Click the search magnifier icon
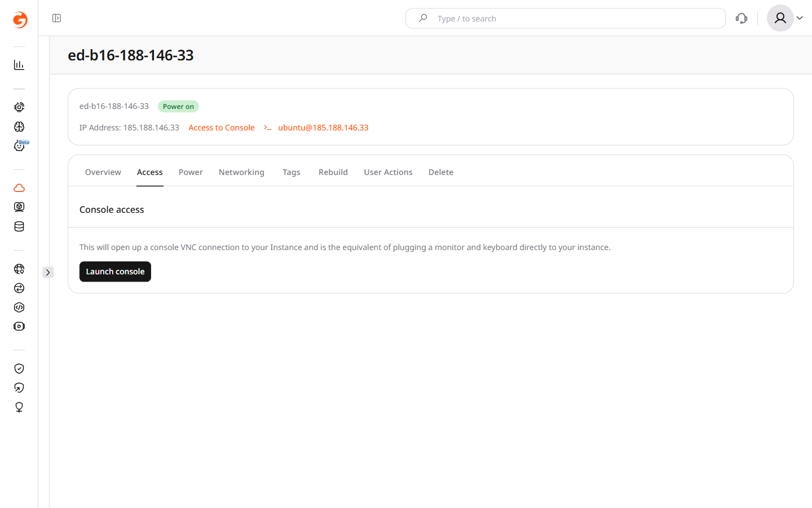The height and width of the screenshot is (508, 812). (423, 18)
